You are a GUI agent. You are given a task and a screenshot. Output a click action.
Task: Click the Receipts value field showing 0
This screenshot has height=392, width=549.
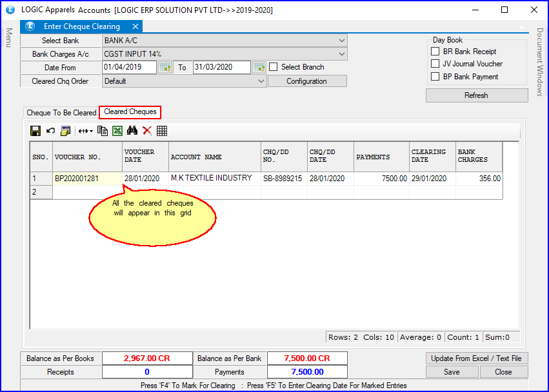(x=147, y=372)
